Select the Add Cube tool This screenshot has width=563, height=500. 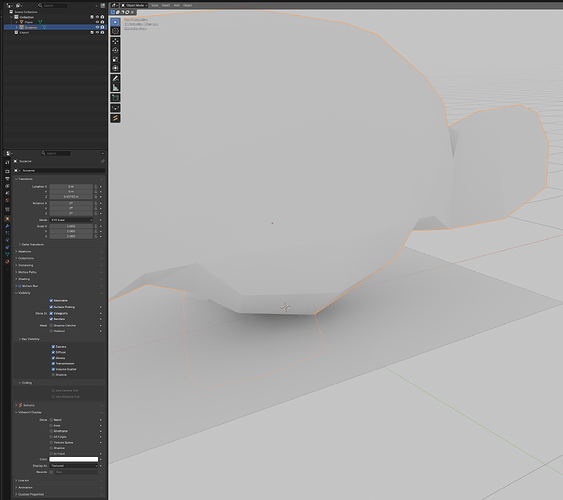click(x=115, y=98)
